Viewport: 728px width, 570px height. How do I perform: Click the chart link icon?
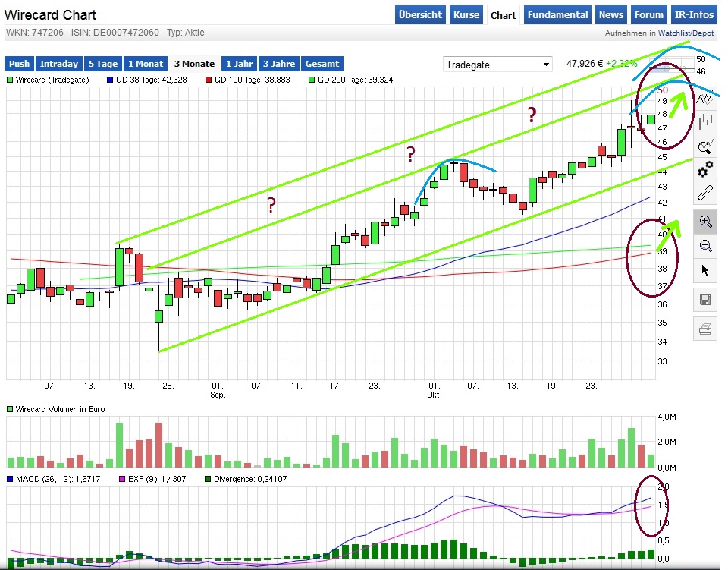coord(705,192)
